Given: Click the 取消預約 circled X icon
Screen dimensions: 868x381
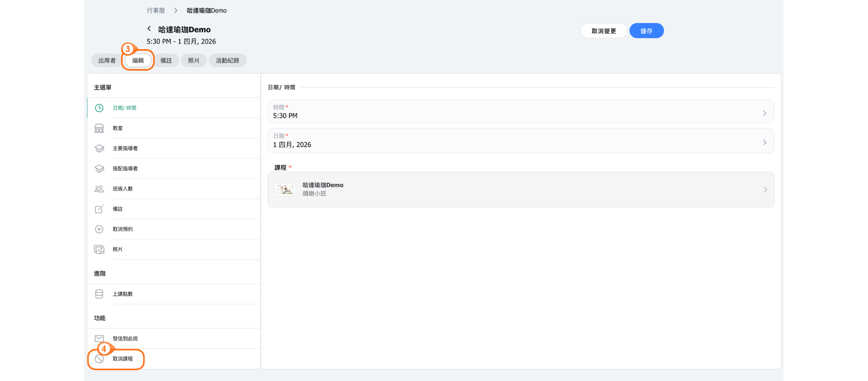Looking at the screenshot, I should (99, 229).
